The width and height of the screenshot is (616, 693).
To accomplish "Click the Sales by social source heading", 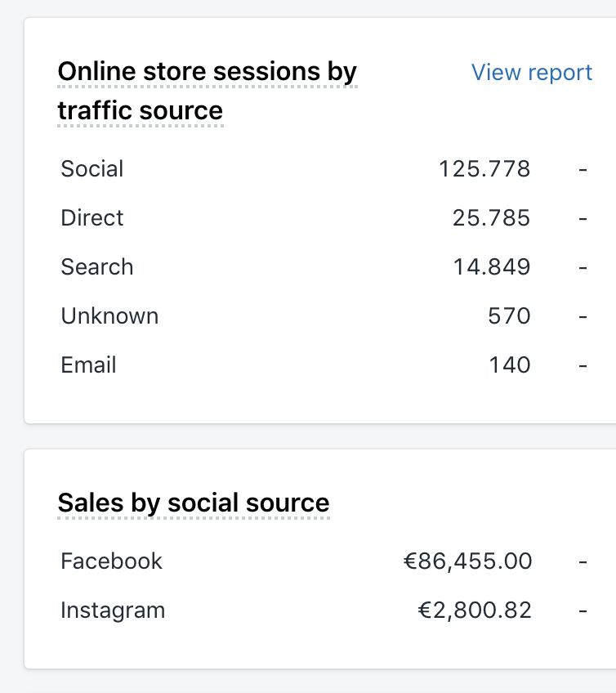I will pos(194,503).
